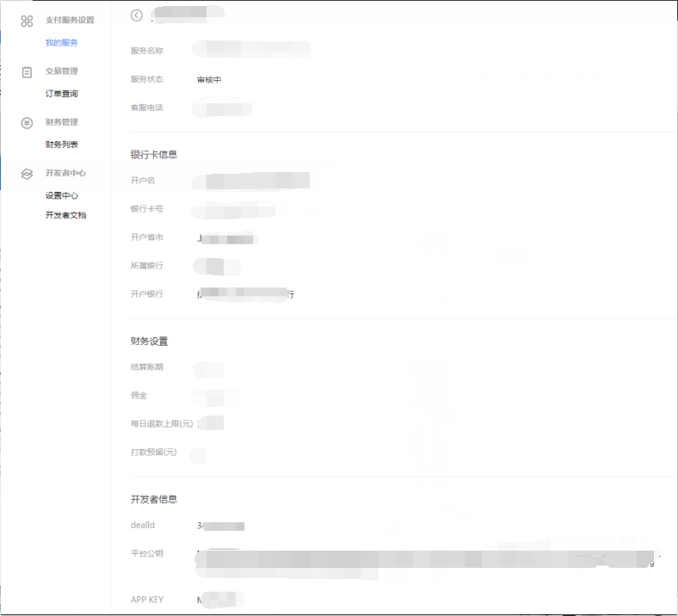The height and width of the screenshot is (616, 678).
Task: Click the back arrow icon at top
Action: (x=136, y=15)
